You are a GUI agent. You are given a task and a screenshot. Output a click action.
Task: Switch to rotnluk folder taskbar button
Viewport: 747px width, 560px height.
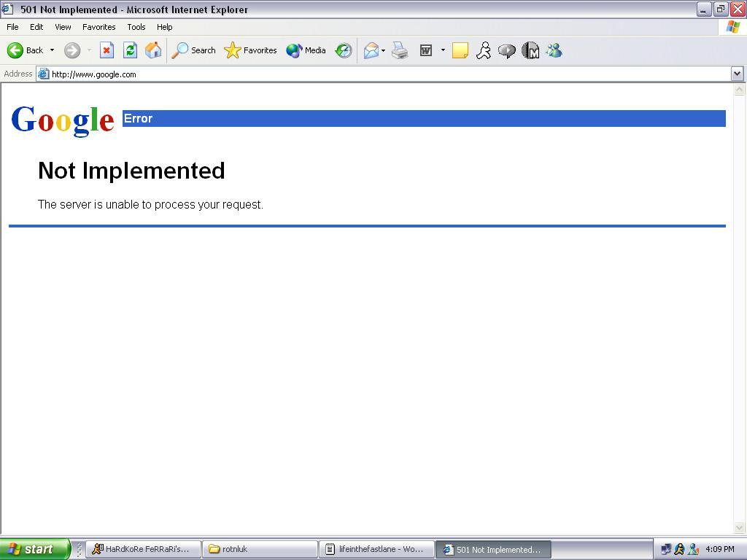260,549
